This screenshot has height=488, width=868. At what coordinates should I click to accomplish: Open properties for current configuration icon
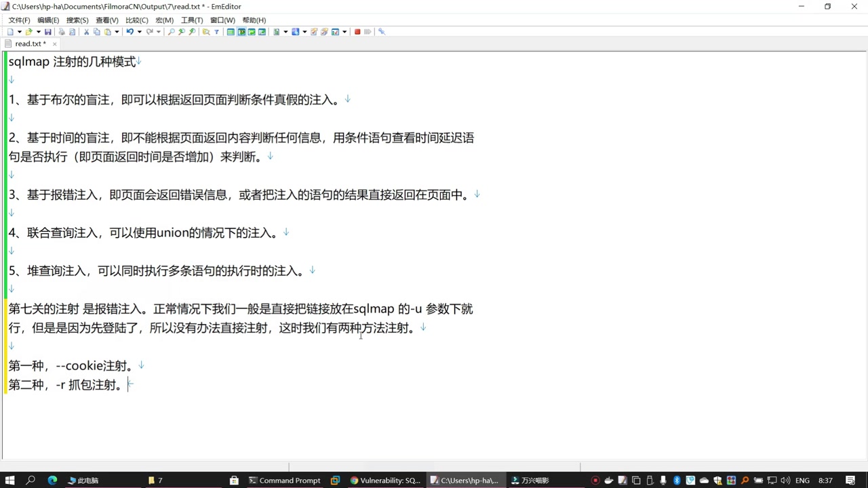pyautogui.click(x=314, y=32)
